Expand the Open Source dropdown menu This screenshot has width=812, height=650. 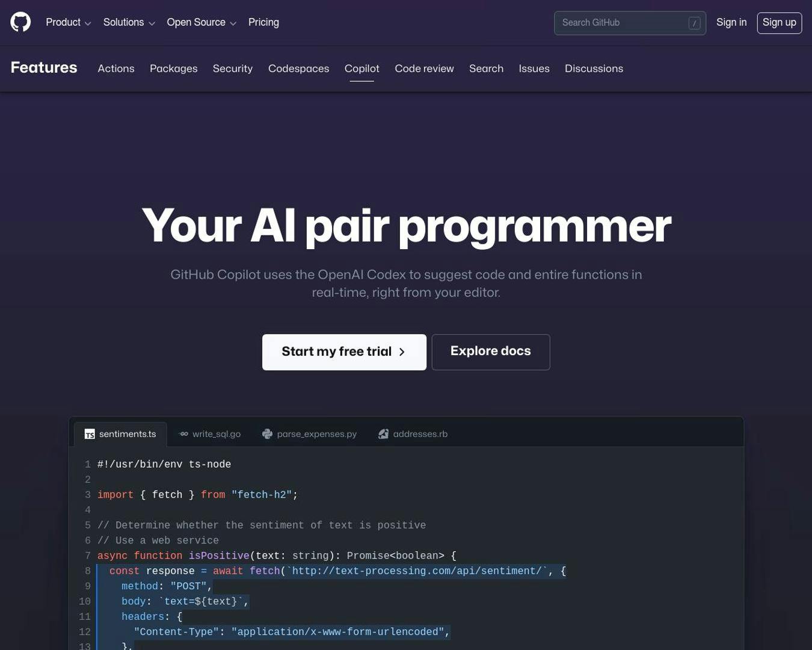tap(201, 22)
